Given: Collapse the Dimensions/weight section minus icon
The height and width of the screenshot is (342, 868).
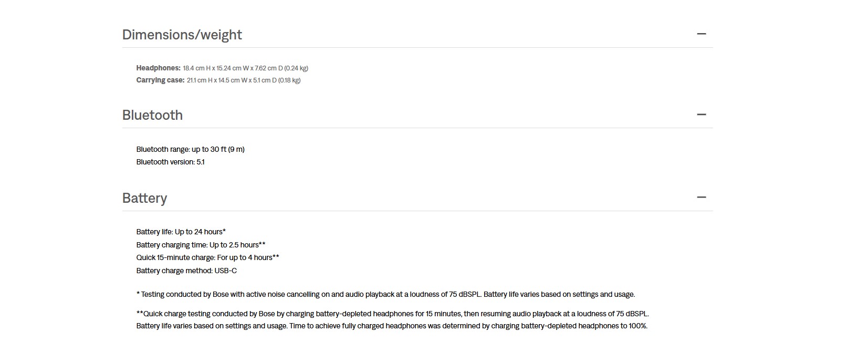Looking at the screenshot, I should pos(701,34).
